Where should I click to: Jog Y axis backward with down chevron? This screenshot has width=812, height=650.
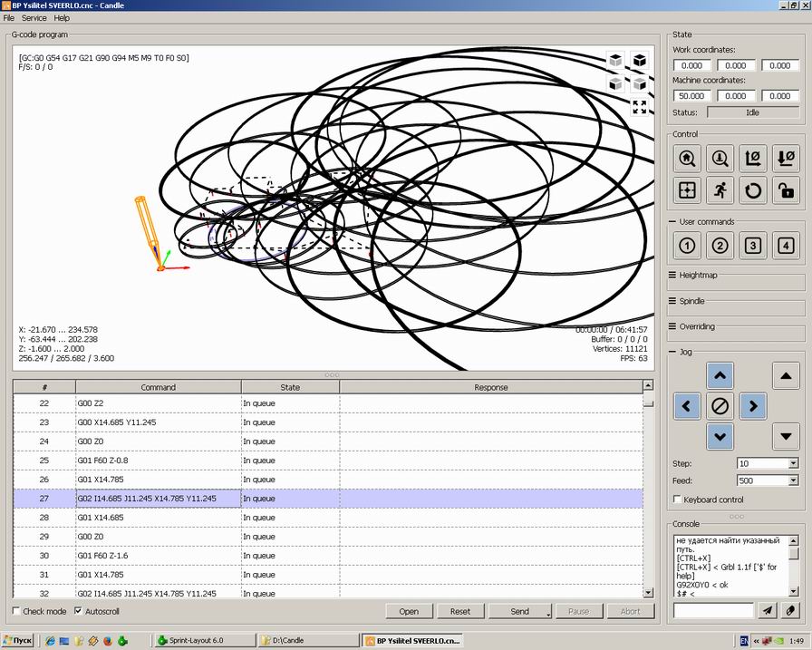[720, 436]
